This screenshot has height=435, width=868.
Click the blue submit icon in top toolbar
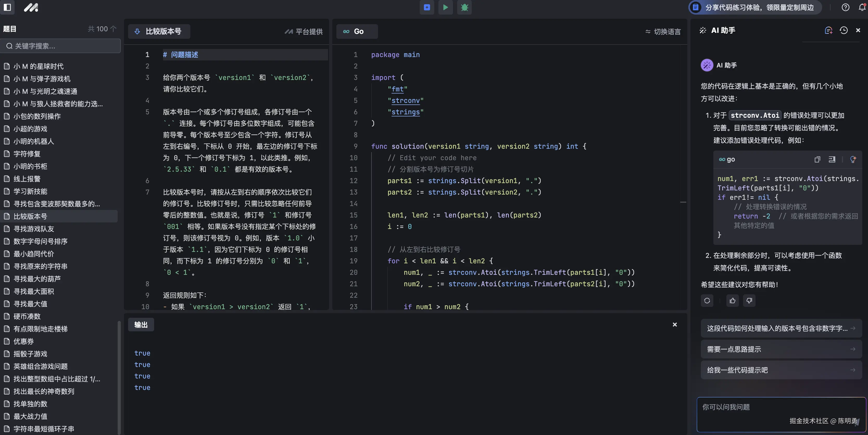point(427,7)
